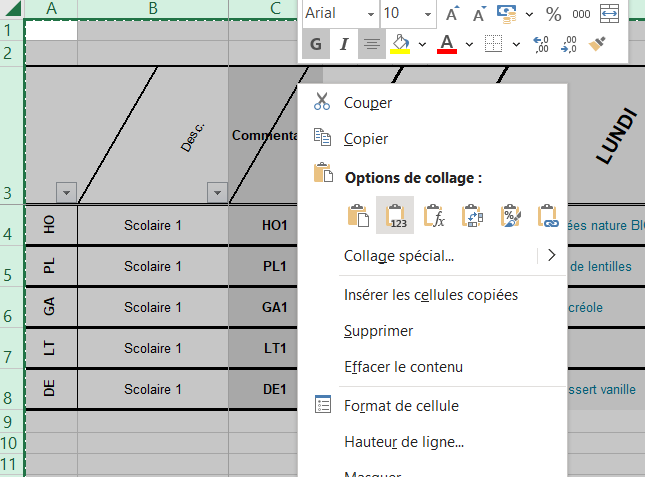Choose the Paste Formulas (fx) option
Viewport: 645px width, 477px height.
coord(434,215)
